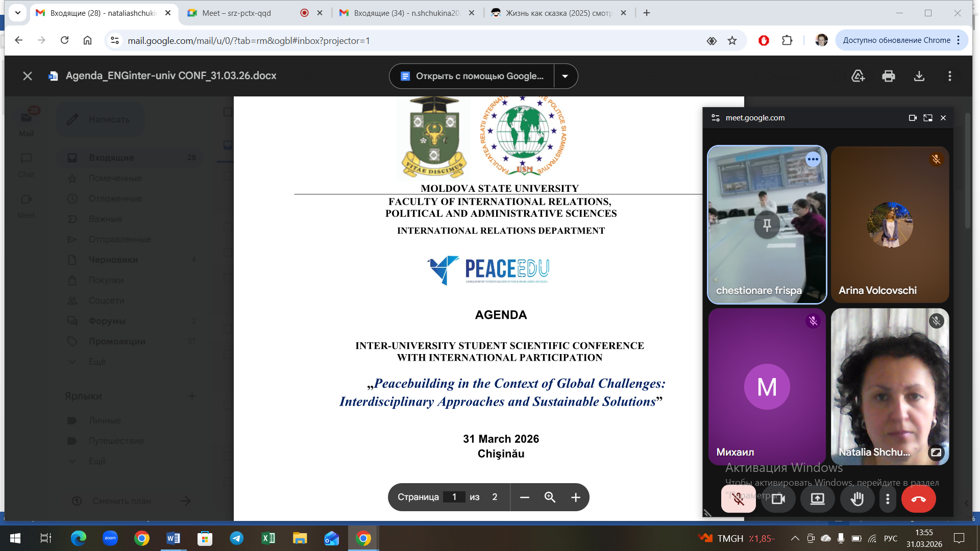Switch to Meet srz-pctx-qqd tab
The image size is (980, 551).
[240, 13]
